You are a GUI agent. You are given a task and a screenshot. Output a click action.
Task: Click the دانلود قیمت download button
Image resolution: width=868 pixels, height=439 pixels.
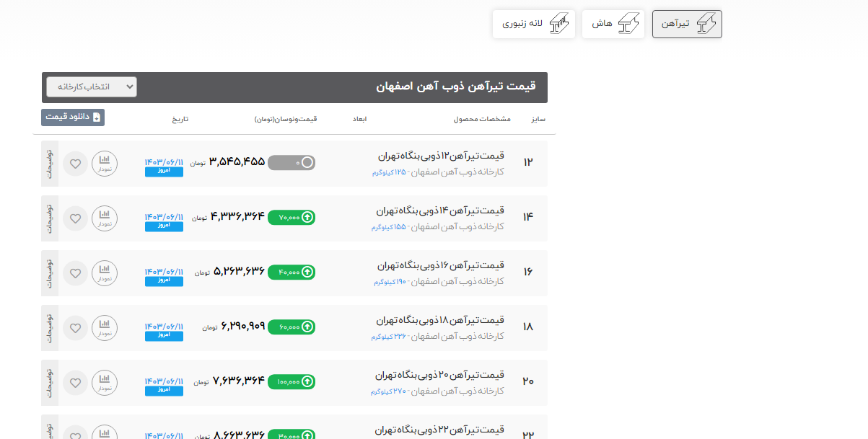(73, 117)
